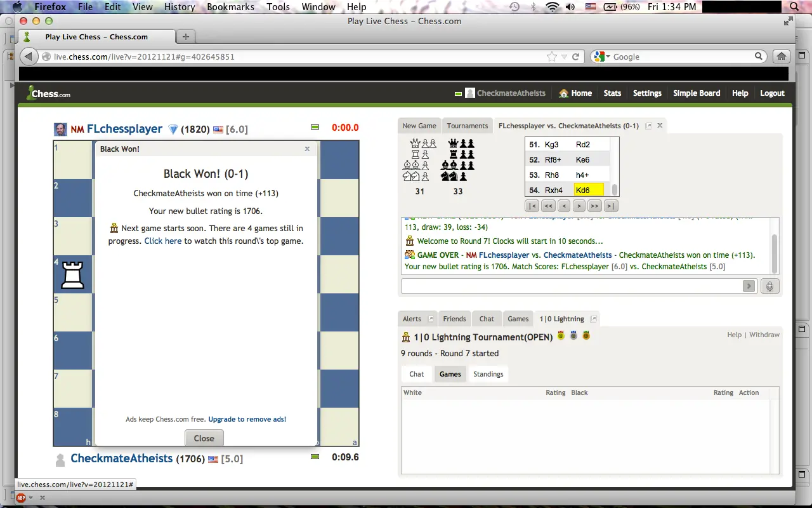Screen dimensions: 812x508
Task: Close the FLchessplayer vs. CheckmateAtheists game tab
Action: pos(660,126)
